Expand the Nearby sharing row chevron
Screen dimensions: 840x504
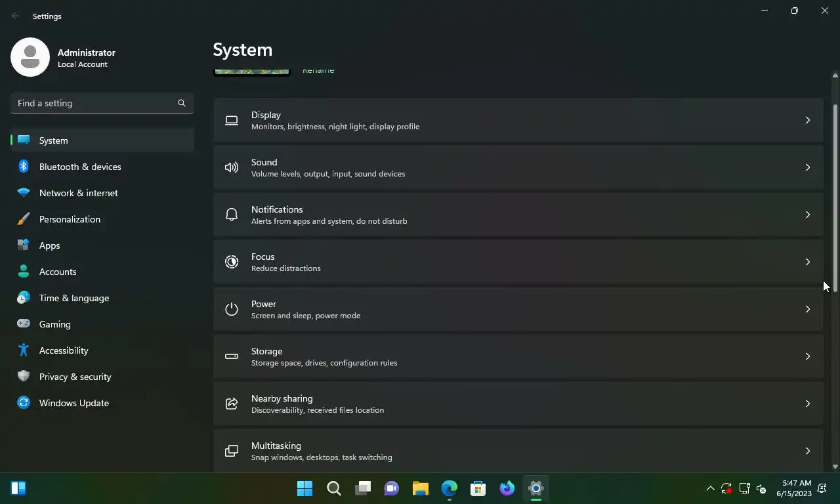pyautogui.click(x=808, y=404)
